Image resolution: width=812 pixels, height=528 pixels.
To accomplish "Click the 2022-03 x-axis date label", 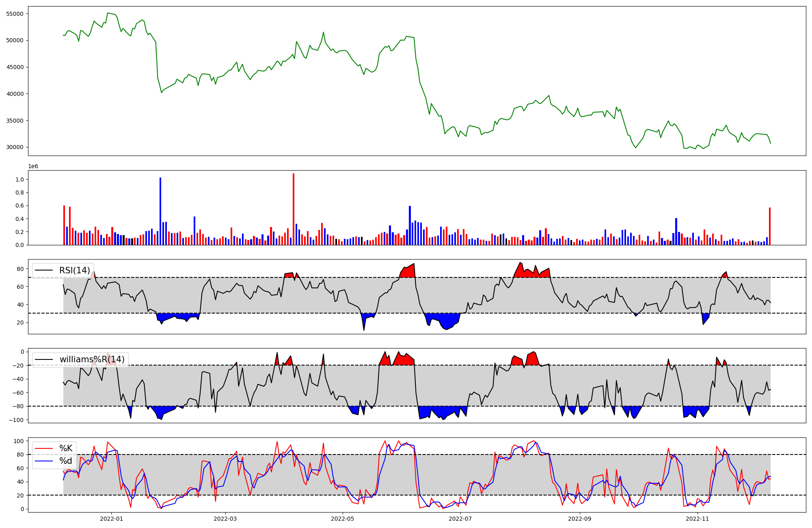I will click(225, 519).
